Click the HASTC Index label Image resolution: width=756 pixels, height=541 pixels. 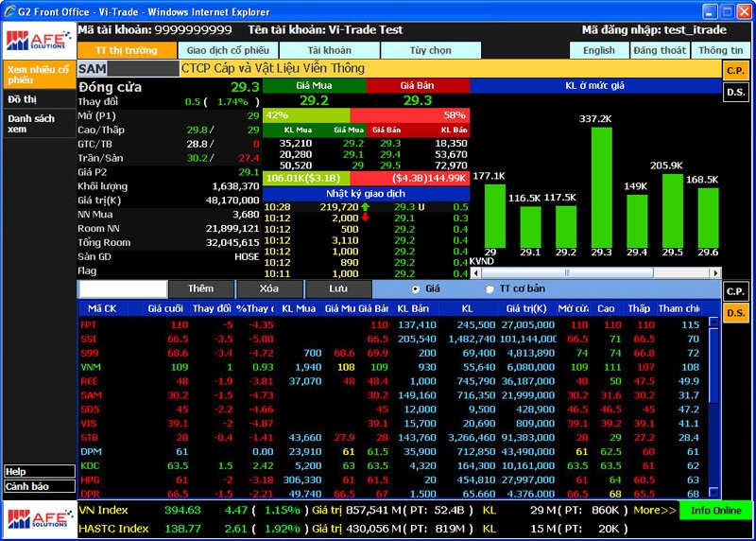coord(113,529)
